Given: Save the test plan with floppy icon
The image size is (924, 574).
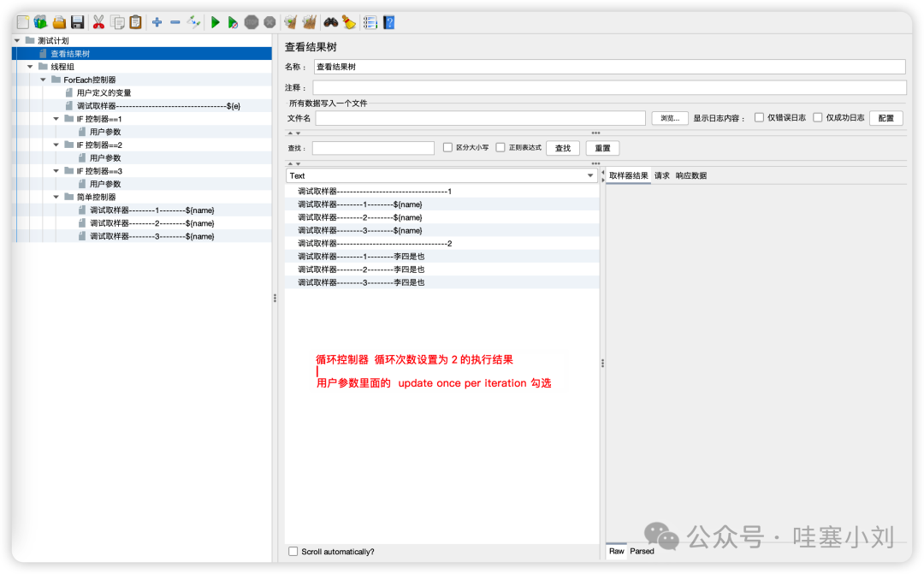Looking at the screenshot, I should tap(77, 22).
